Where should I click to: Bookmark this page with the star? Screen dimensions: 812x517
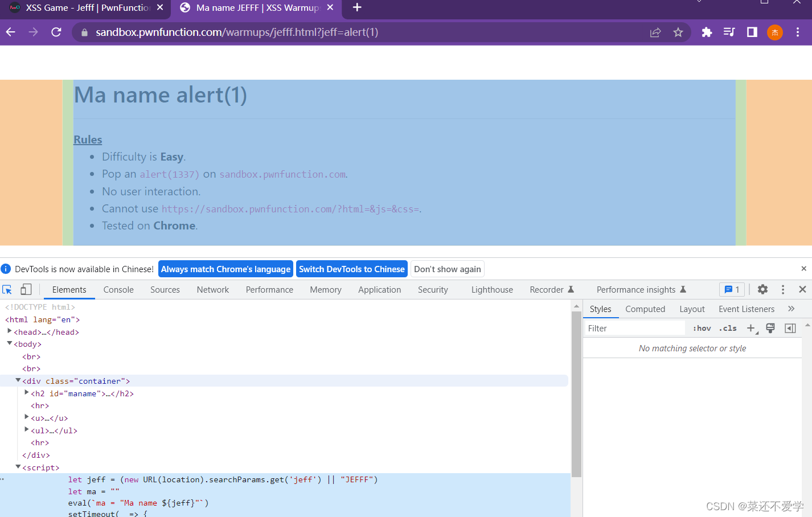pos(678,32)
